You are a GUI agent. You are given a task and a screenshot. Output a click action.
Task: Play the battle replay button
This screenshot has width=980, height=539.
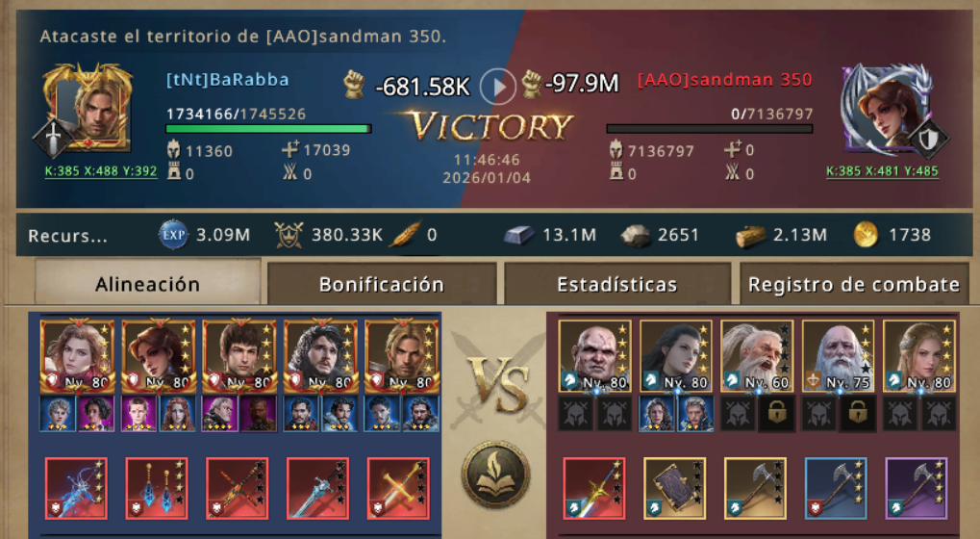point(497,87)
